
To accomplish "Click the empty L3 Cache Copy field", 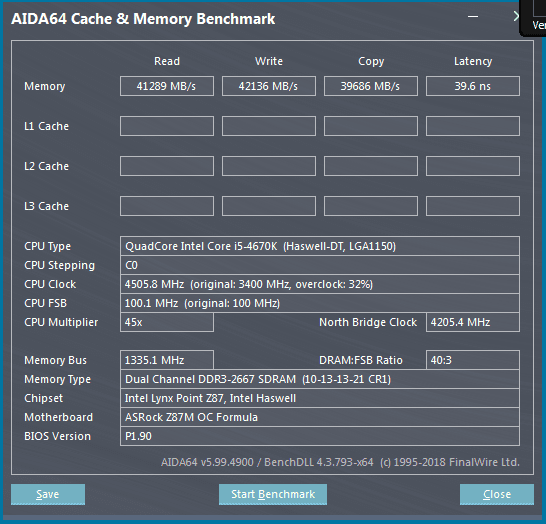I will (x=371, y=206).
